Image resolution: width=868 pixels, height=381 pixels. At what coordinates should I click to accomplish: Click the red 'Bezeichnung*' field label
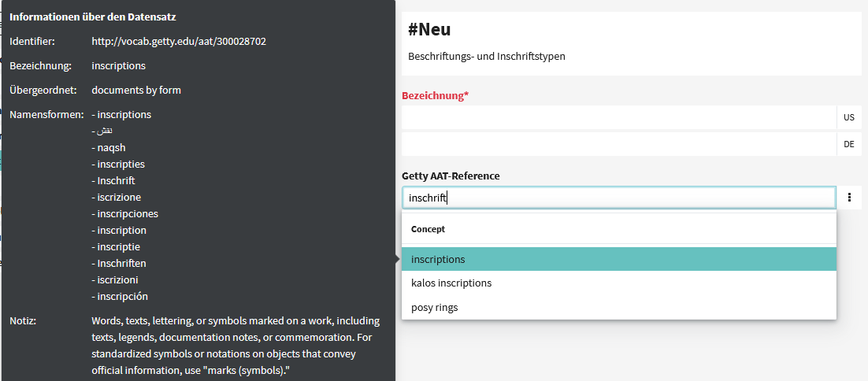[435, 96]
